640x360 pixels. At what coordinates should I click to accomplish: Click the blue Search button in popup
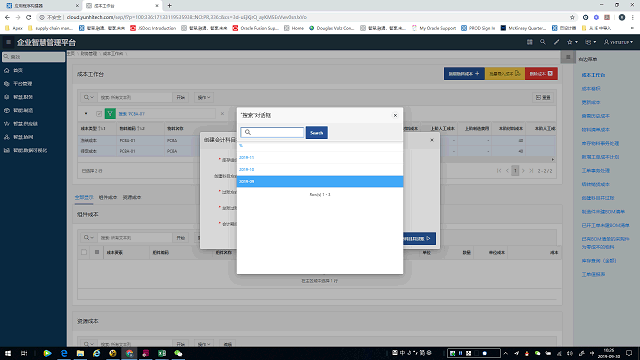(x=316, y=133)
